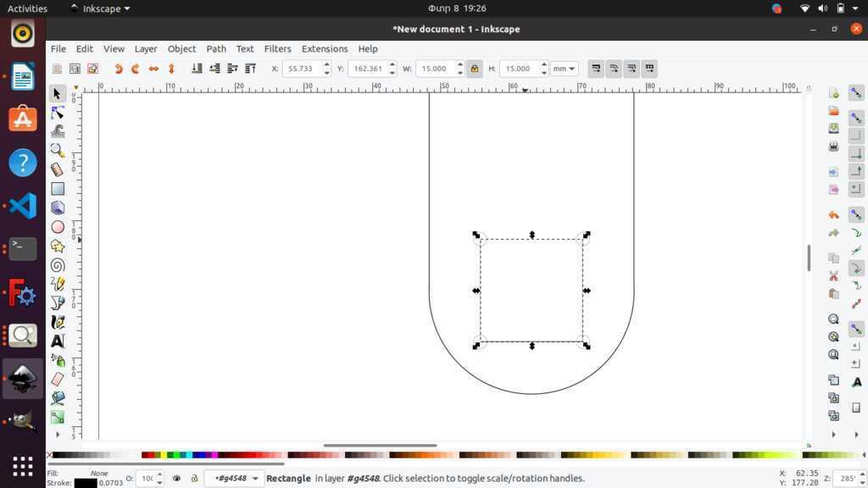This screenshot has height=488, width=868.
Task: Increase the W width value stepper
Action: click(460, 64)
